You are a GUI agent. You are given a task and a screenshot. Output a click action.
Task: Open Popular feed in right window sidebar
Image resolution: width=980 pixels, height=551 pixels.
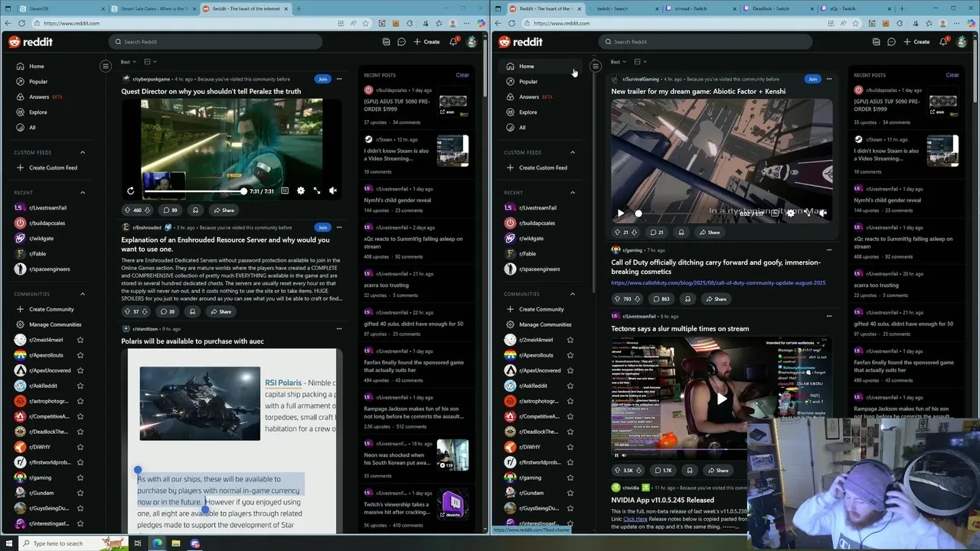pyautogui.click(x=528, y=81)
